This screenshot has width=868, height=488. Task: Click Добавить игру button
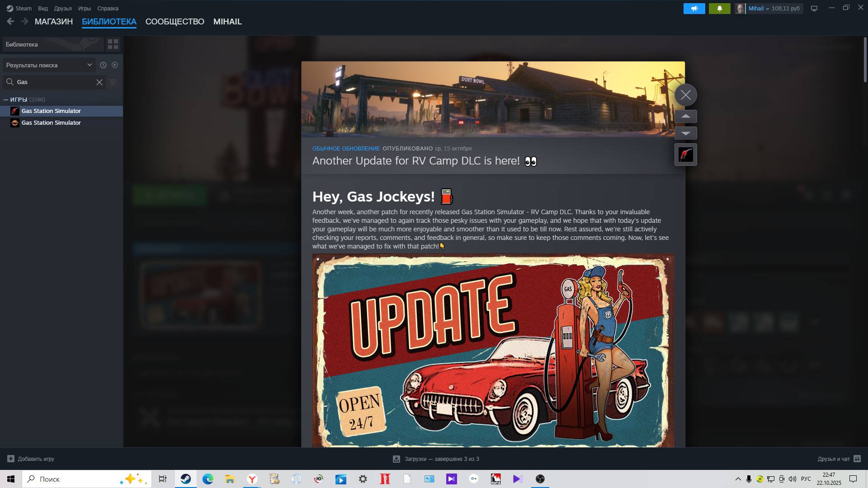point(31,459)
